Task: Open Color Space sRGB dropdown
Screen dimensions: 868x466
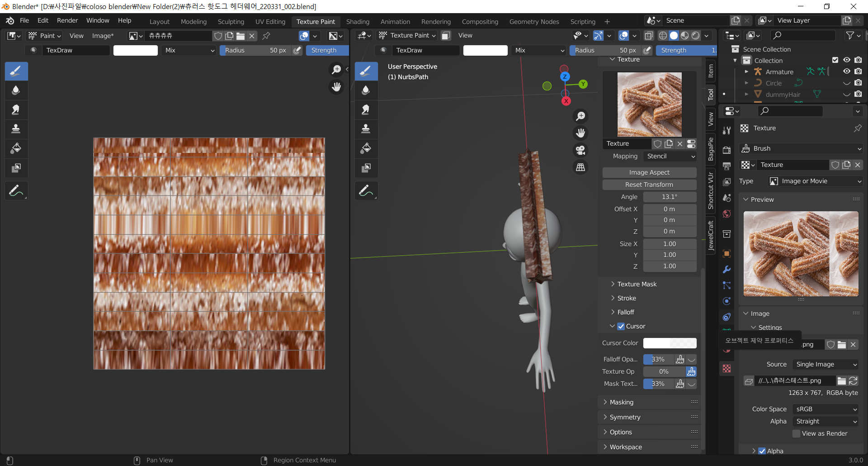Action: click(826, 409)
